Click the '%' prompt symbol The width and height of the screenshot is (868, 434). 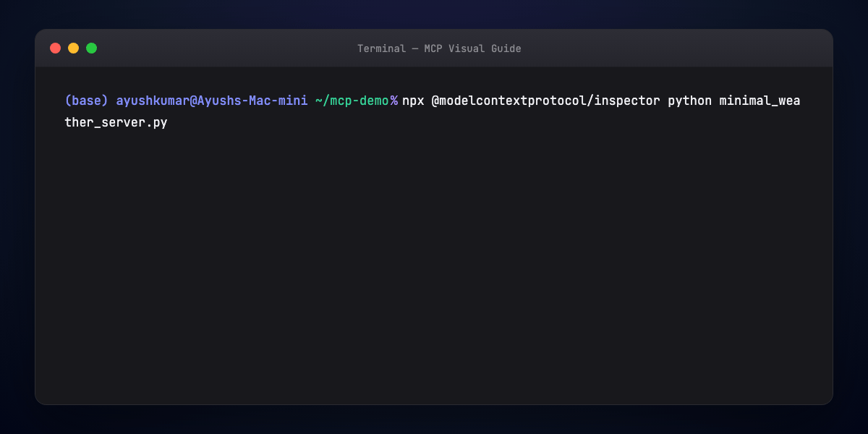pyautogui.click(x=394, y=101)
